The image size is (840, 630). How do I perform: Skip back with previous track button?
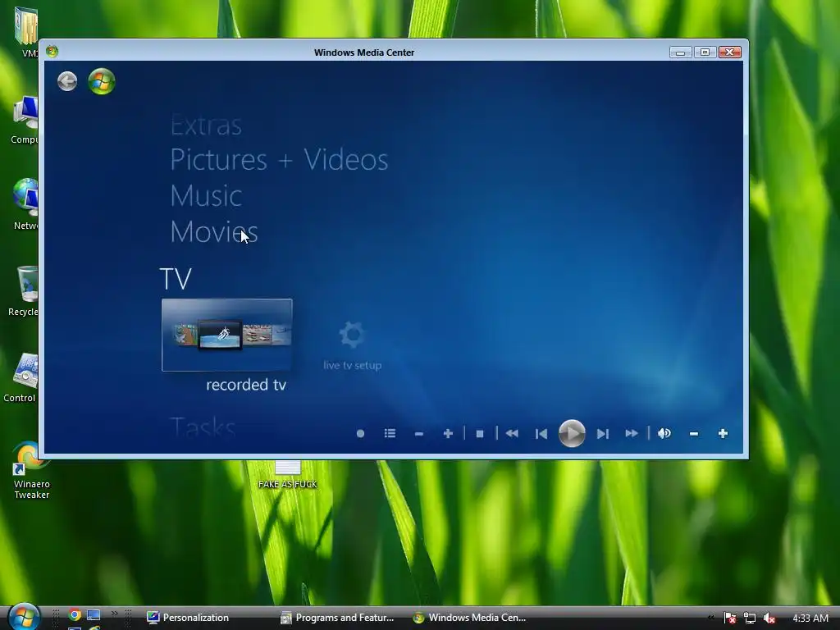(x=541, y=434)
